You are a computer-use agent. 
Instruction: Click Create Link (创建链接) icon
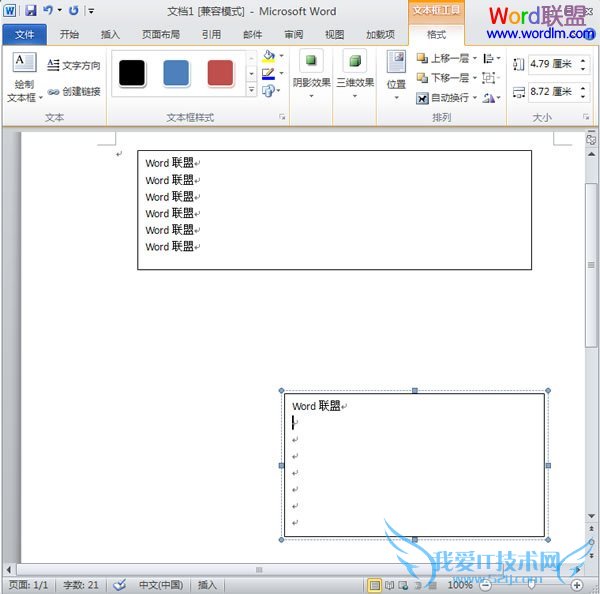pyautogui.click(x=74, y=91)
